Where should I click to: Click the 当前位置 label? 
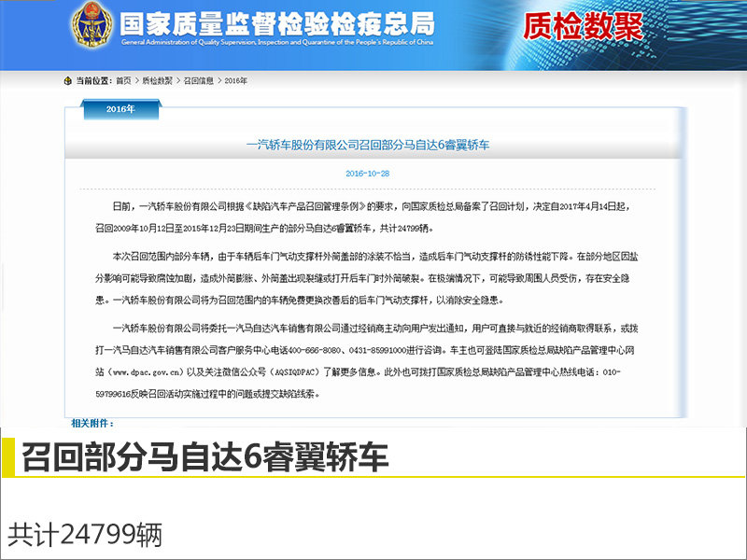coord(93,81)
